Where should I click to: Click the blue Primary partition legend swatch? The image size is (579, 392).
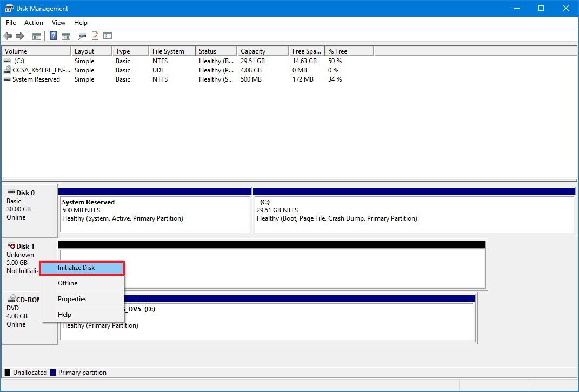point(53,373)
